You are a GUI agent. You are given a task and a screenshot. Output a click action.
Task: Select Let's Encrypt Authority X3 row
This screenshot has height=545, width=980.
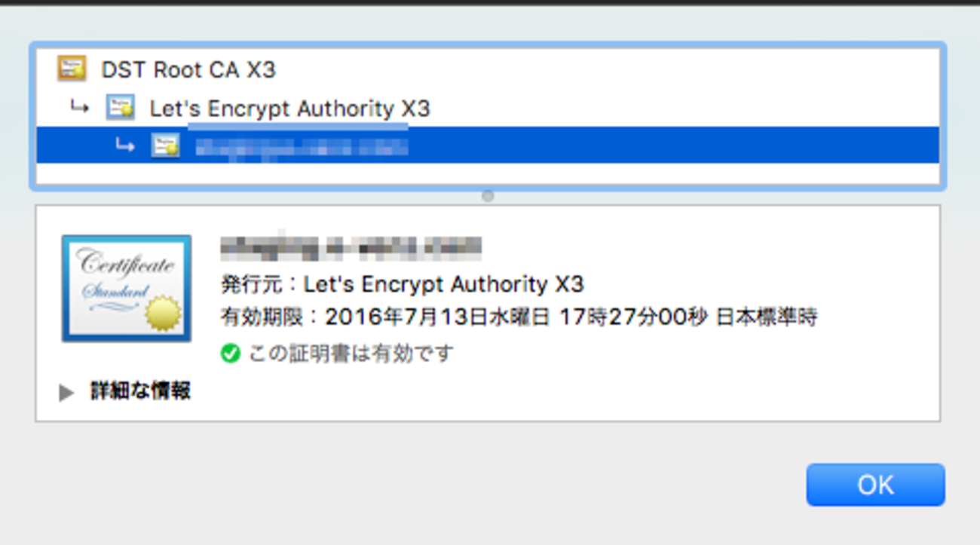click(x=488, y=108)
